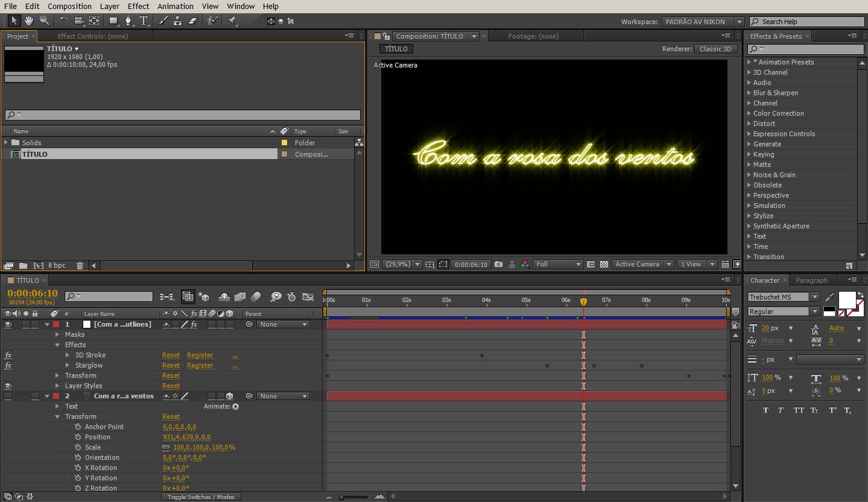Hide the [Com a ...utlines] layer
This screenshot has height=502, width=868.
click(x=8, y=324)
